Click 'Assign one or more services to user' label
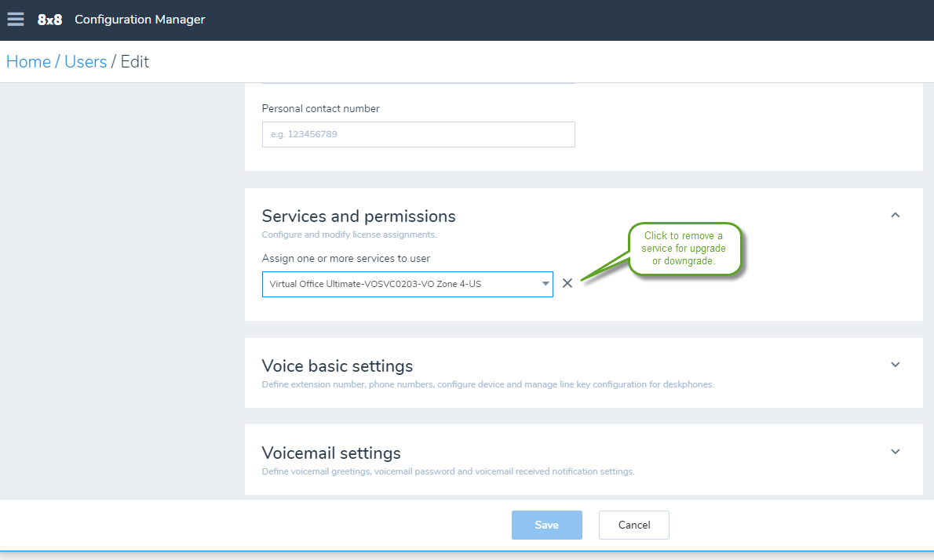The width and height of the screenshot is (934, 560). click(346, 258)
